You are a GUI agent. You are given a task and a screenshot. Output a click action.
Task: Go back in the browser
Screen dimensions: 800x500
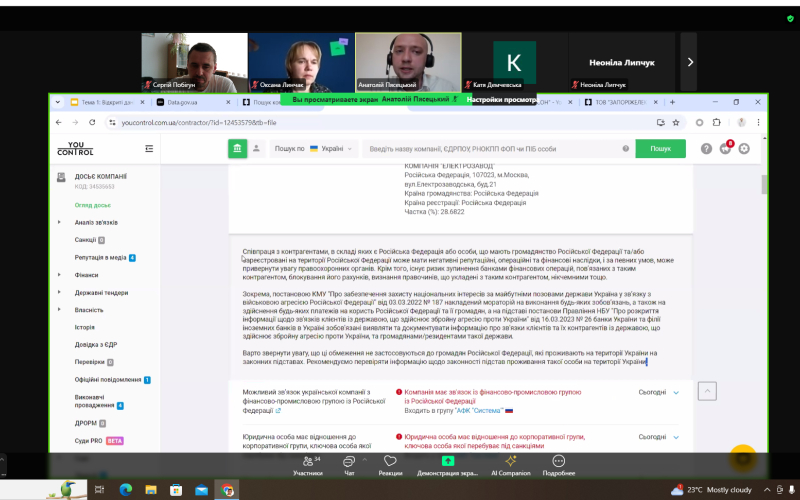[x=59, y=122]
